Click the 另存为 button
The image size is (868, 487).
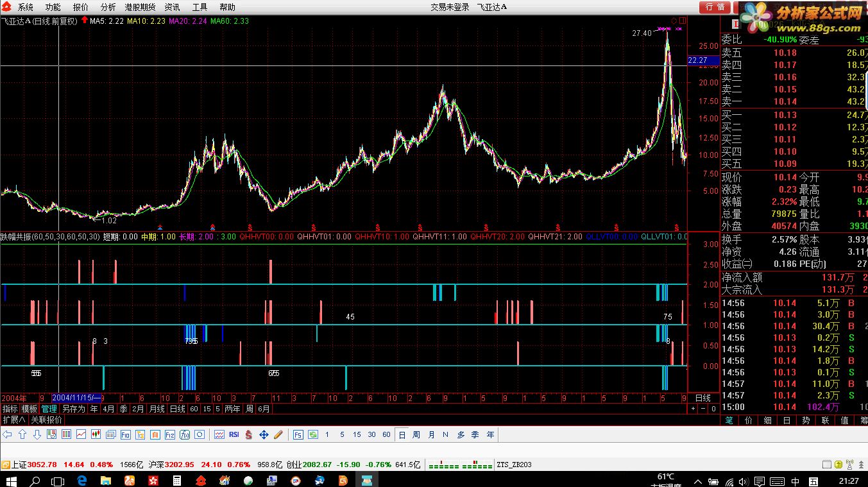73,409
